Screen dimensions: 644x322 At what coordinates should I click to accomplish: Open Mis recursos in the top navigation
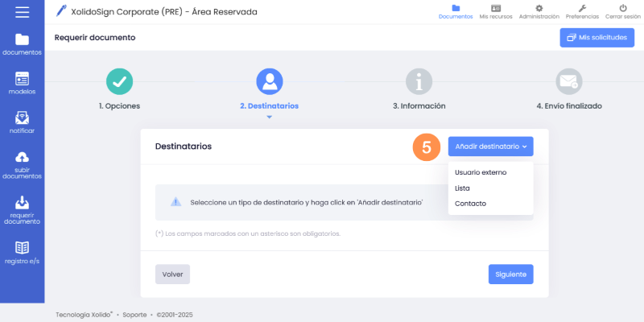pyautogui.click(x=496, y=12)
